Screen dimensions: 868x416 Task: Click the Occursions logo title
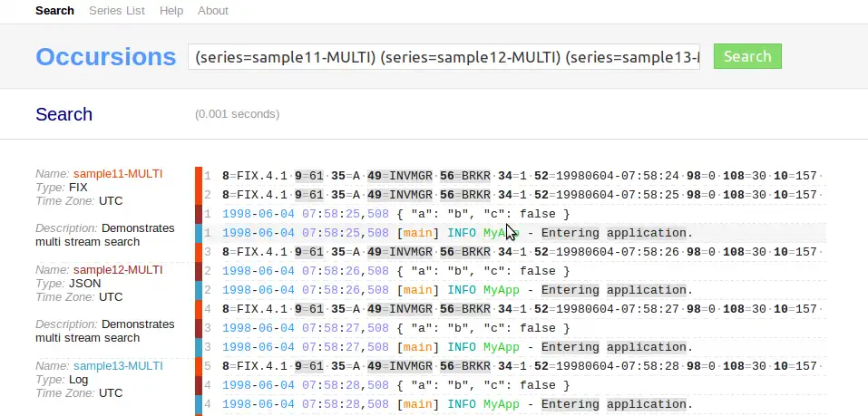point(106,57)
